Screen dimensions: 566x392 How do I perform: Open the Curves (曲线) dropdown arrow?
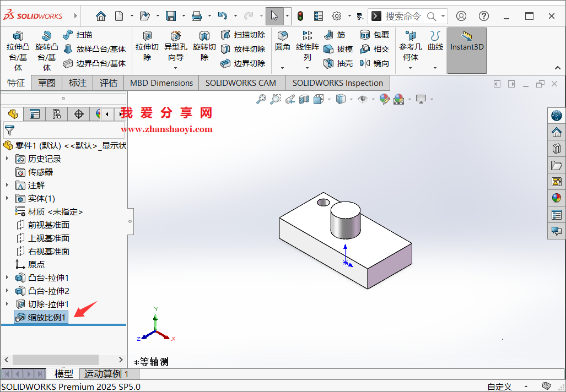[435, 68]
